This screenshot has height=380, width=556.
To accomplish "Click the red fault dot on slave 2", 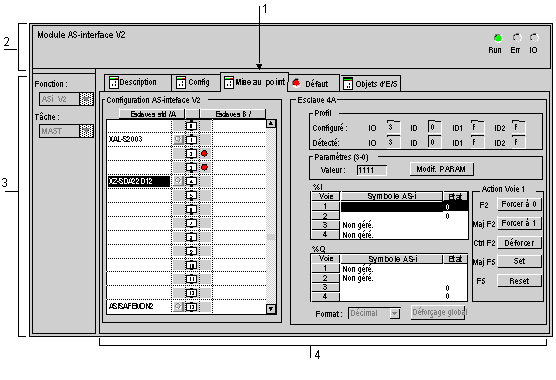I will (204, 153).
